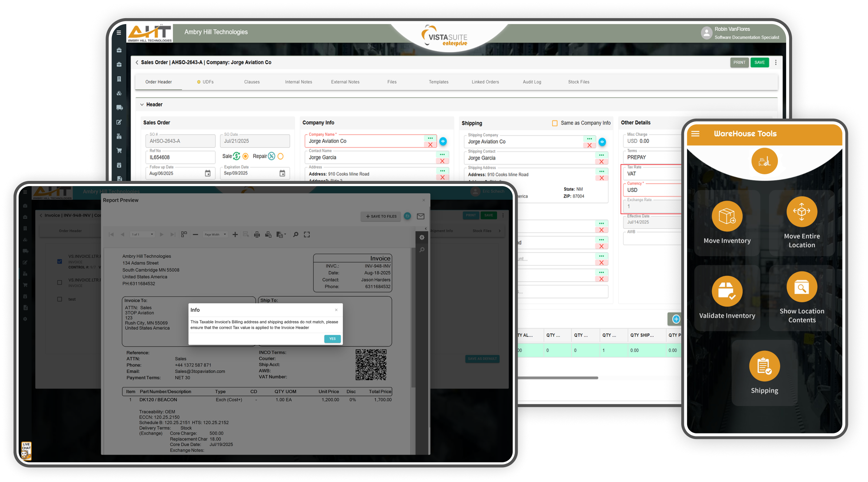Select the Repair radio button

click(x=281, y=156)
